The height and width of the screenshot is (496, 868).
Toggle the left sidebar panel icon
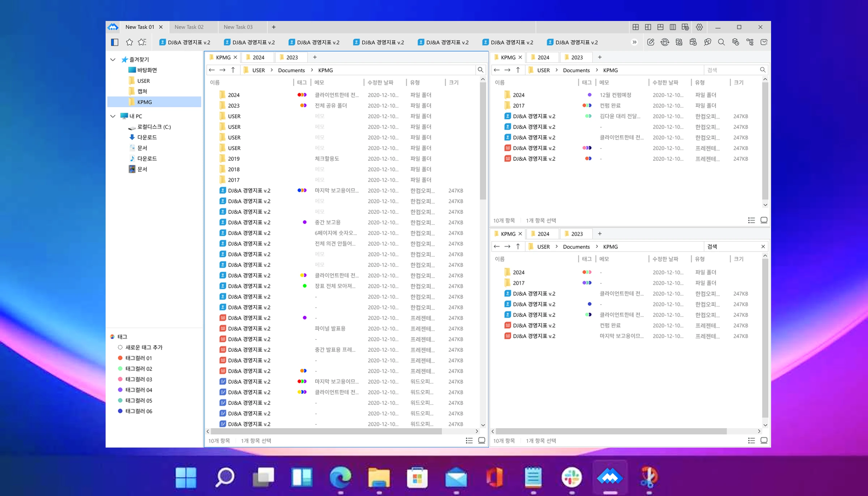[x=115, y=42]
